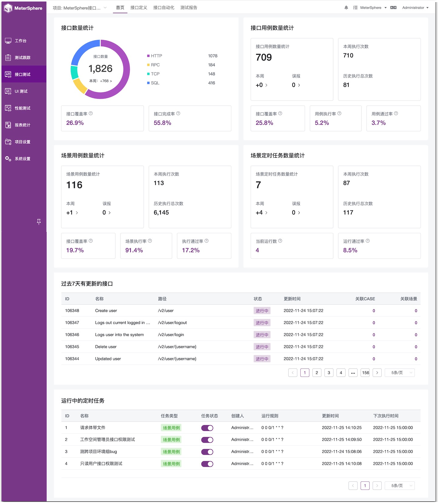Click help icon next to 当前运行数
The width and height of the screenshot is (438, 504).
pos(280,241)
